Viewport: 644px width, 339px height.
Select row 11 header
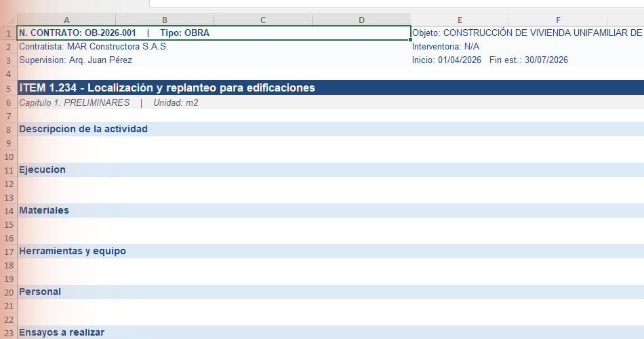pyautogui.click(x=9, y=171)
